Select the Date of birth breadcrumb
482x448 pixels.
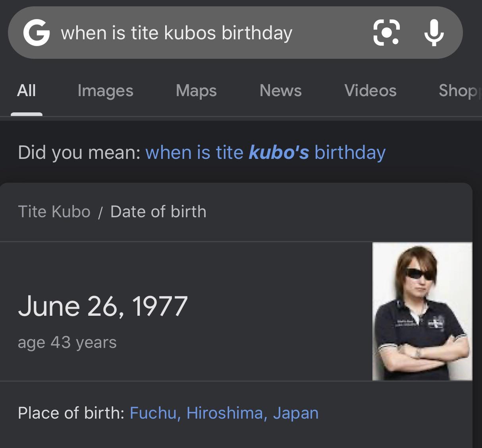pyautogui.click(x=158, y=211)
